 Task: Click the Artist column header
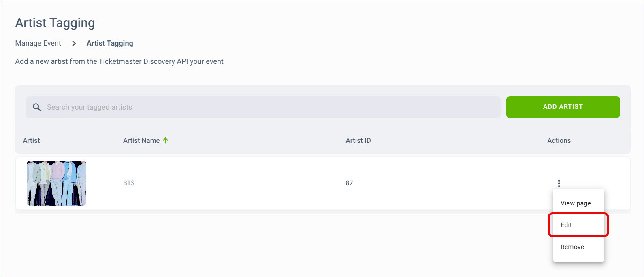tap(32, 140)
